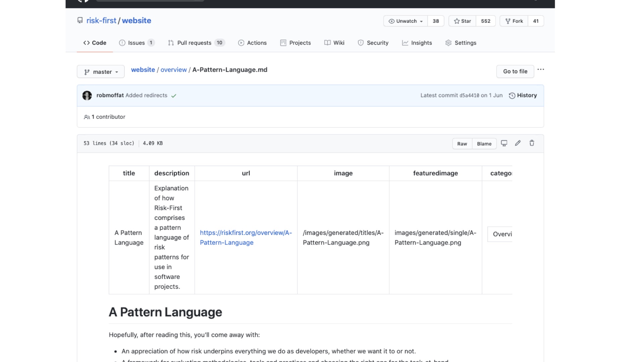Image resolution: width=644 pixels, height=362 pixels.
Task: Select the description column header
Action: [x=172, y=173]
